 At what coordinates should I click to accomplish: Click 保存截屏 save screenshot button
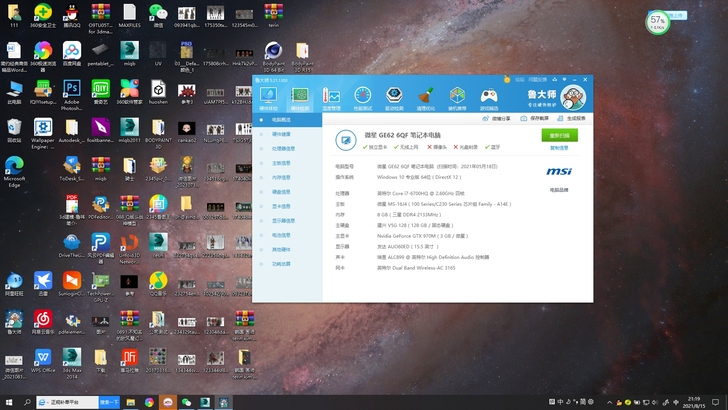534,118
